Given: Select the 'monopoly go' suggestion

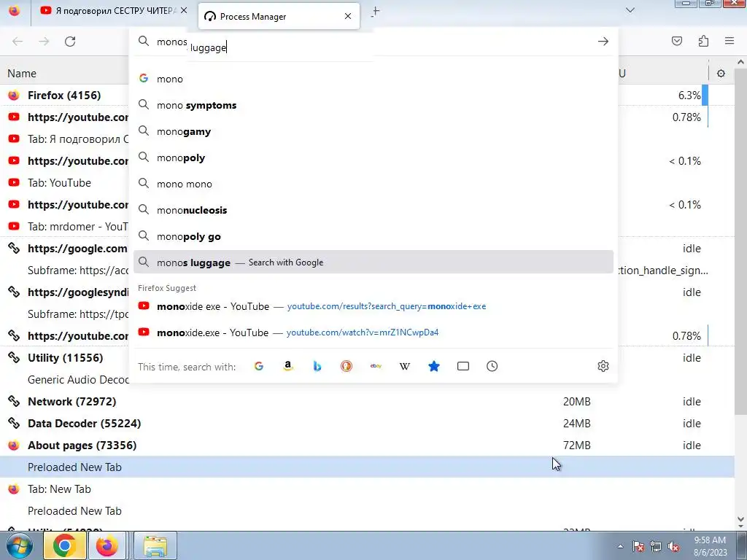Looking at the screenshot, I should (x=373, y=236).
